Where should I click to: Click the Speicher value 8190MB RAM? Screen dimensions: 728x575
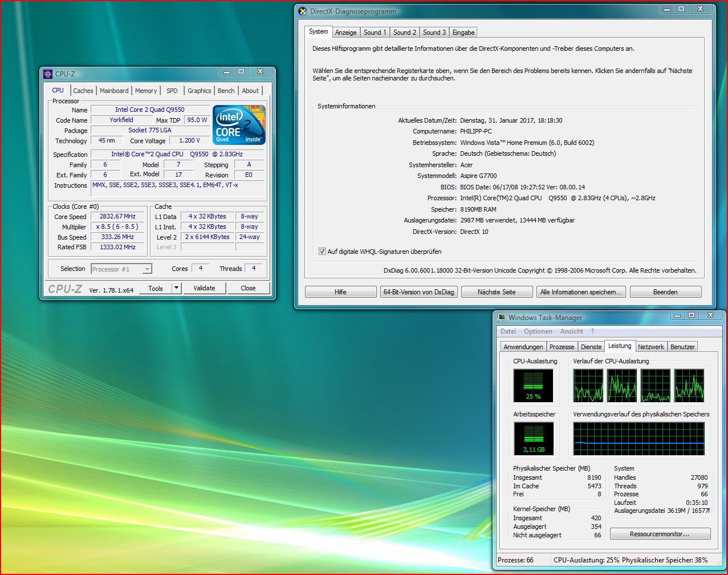coord(478,209)
